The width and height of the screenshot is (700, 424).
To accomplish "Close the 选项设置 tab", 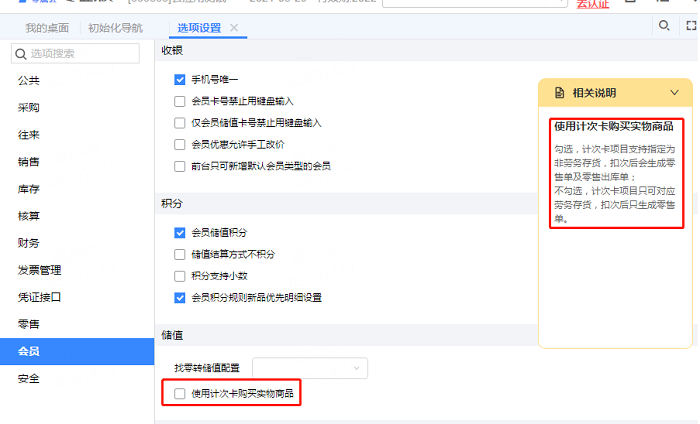I will tap(234, 28).
